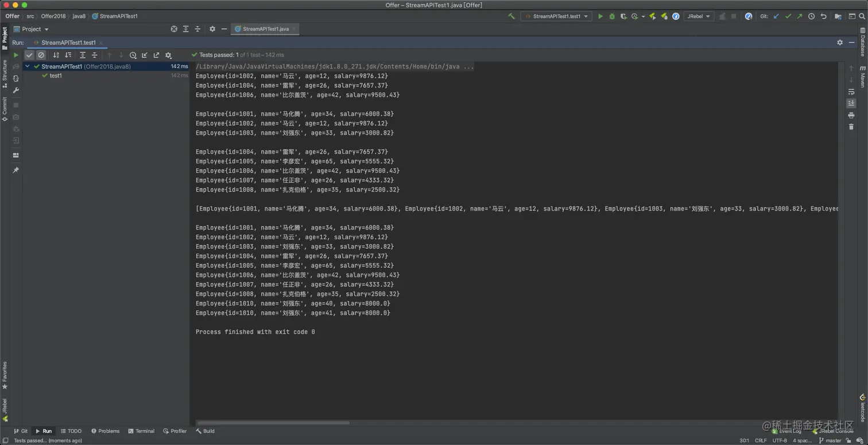Screen dimensions: 868x445
Task: Click the locate target icon in Project panel
Action: point(174,29)
